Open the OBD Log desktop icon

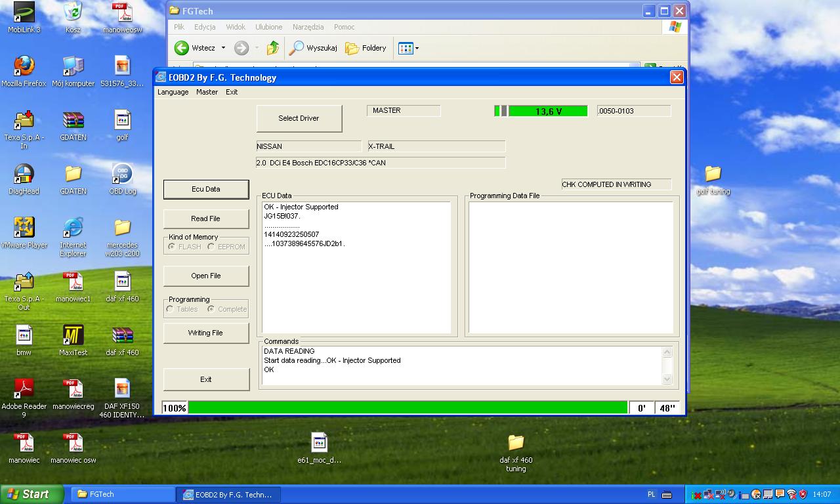tap(122, 179)
